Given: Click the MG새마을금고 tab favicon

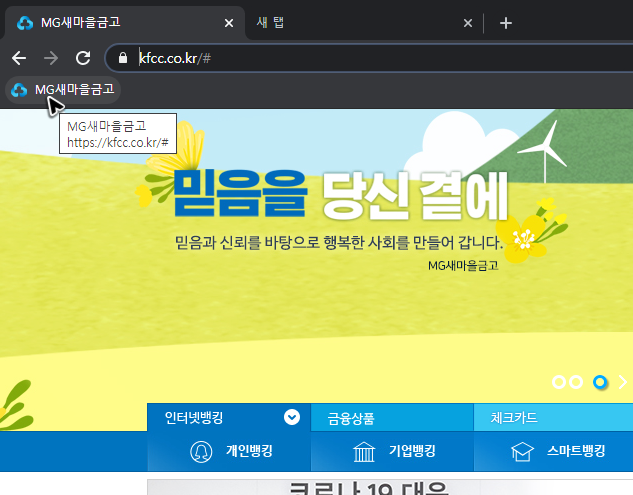Looking at the screenshot, I should (x=25, y=23).
